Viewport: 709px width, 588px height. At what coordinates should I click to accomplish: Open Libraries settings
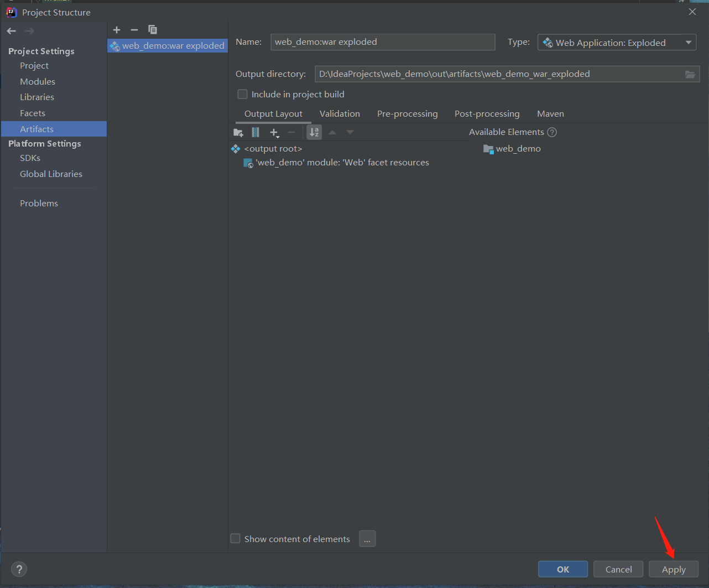[37, 97]
